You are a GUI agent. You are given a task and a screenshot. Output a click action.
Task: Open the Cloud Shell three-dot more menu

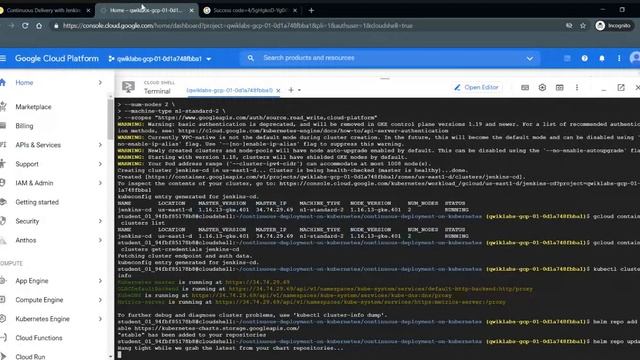577,87
